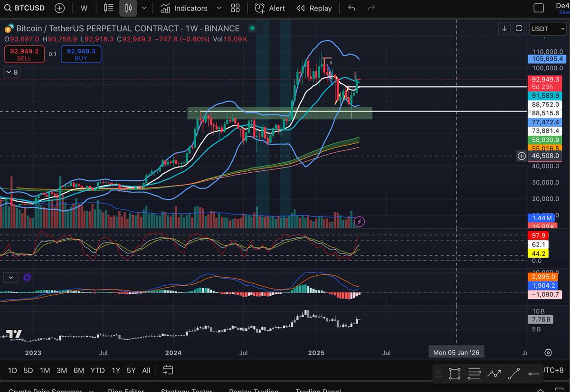Image resolution: width=570 pixels, height=392 pixels.
Task: Click the sync icon beside USDT selector
Action: (519, 28)
